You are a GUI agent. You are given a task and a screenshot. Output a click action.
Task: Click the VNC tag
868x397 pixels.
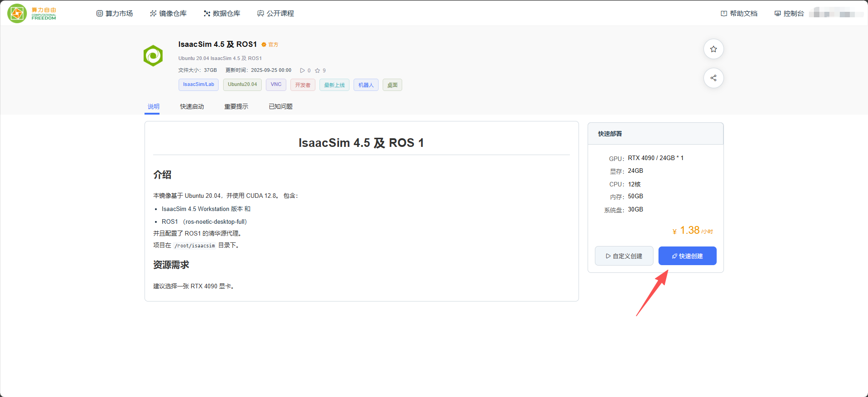click(x=276, y=85)
